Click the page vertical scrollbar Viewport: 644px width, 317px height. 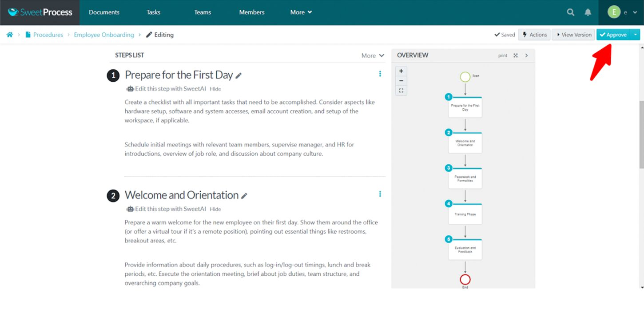641,135
